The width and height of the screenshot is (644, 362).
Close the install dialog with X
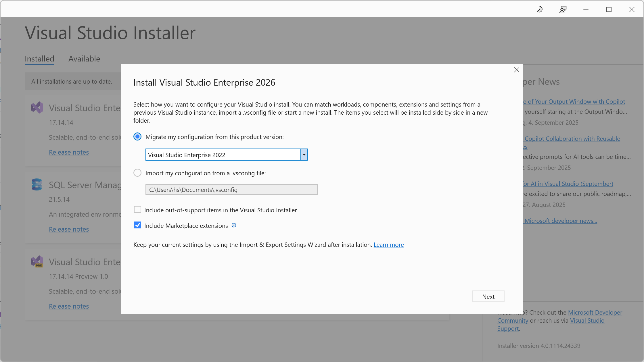click(516, 70)
